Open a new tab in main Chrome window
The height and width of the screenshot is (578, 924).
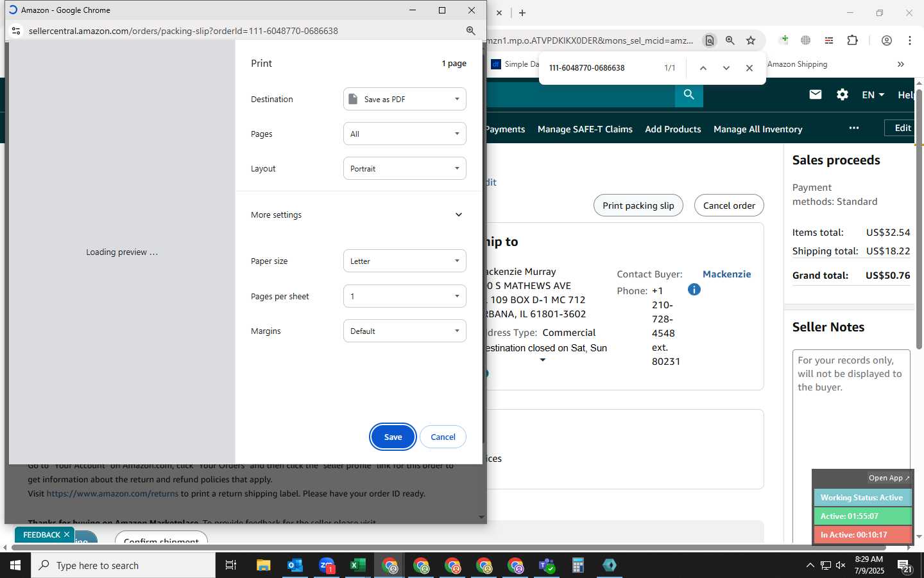[x=522, y=13]
